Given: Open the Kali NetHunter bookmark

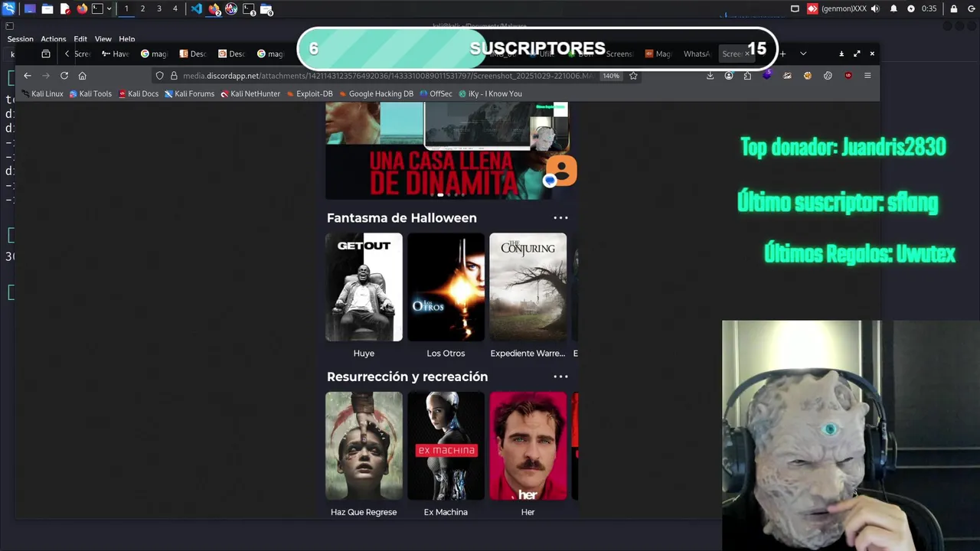Looking at the screenshot, I should click(x=250, y=94).
